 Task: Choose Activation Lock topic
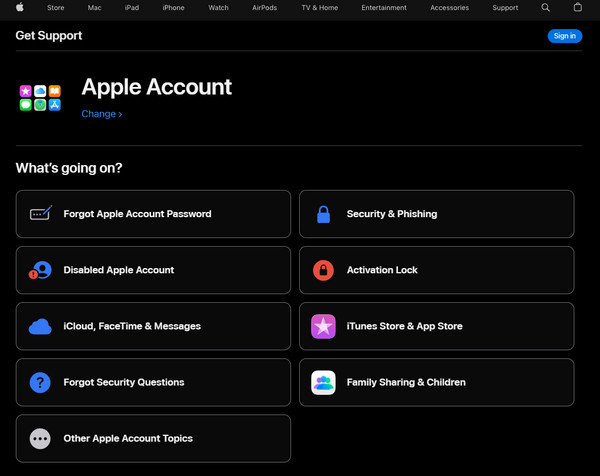click(437, 270)
